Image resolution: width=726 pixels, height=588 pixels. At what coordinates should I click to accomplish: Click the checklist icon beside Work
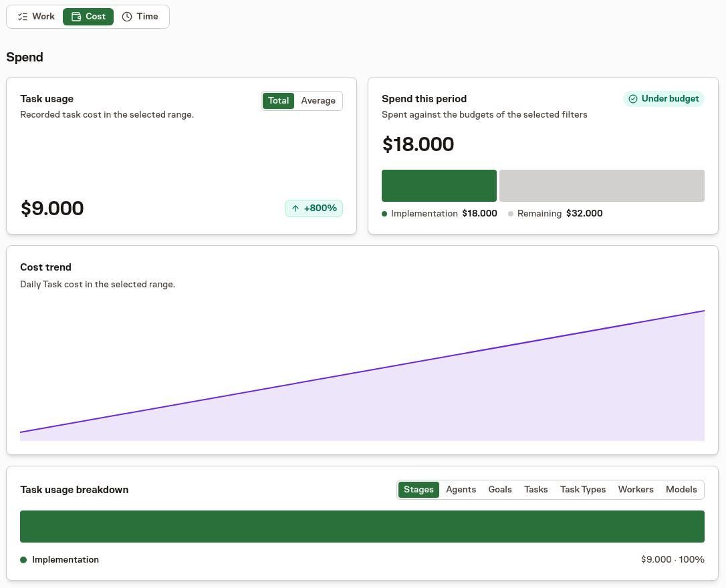(x=23, y=17)
